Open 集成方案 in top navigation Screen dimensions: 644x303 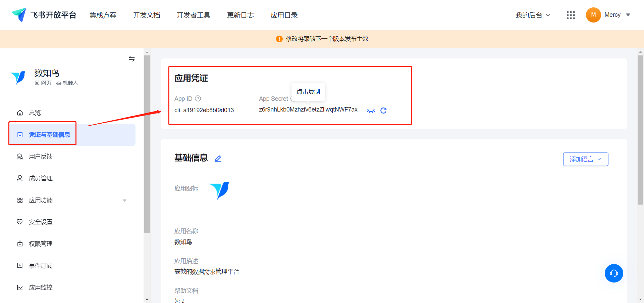(103, 15)
